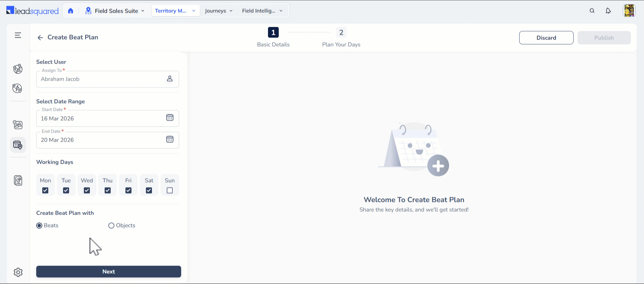Open the Start Date calendar icon
644x284 pixels.
point(170,118)
